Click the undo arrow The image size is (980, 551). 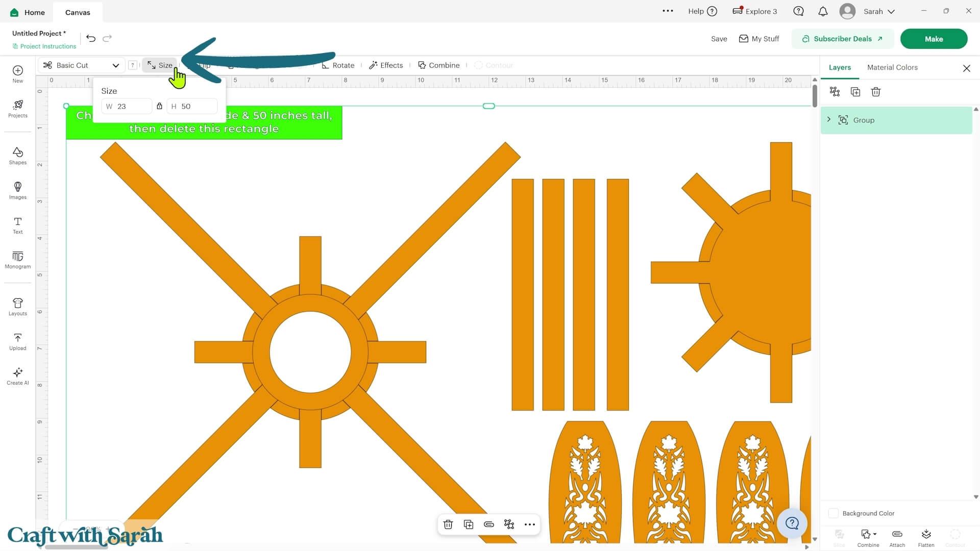pyautogui.click(x=91, y=38)
